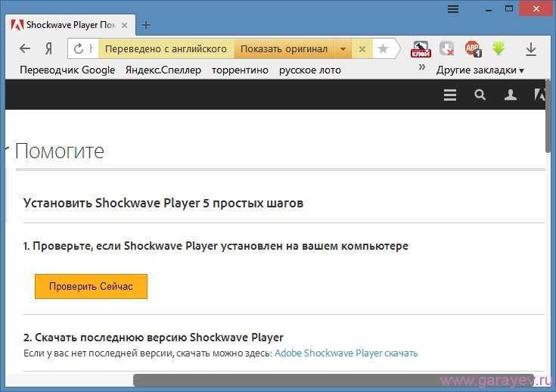This screenshot has height=392, width=556.
Task: Open 'Другие закладки' bookmarks folder
Action: 480,70
